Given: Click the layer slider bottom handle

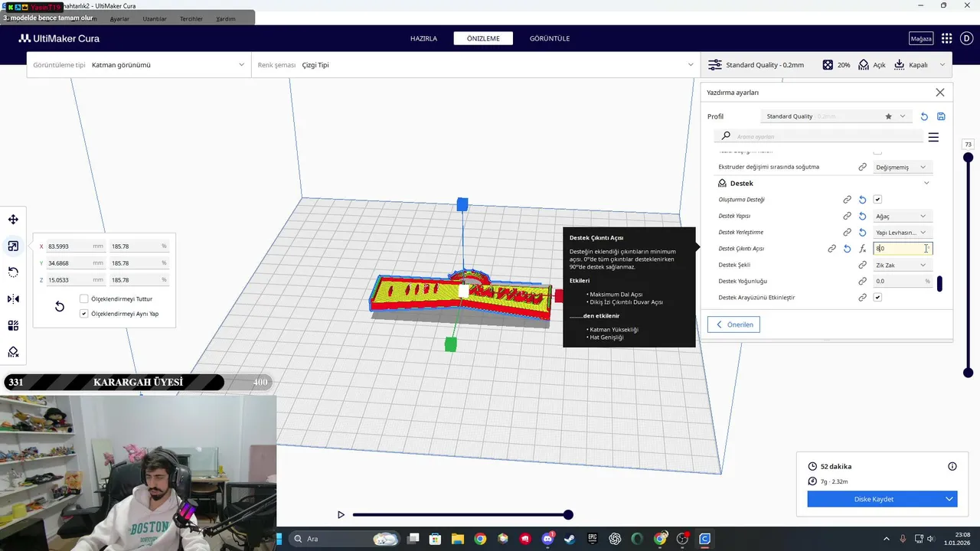Looking at the screenshot, I should 968,373.
